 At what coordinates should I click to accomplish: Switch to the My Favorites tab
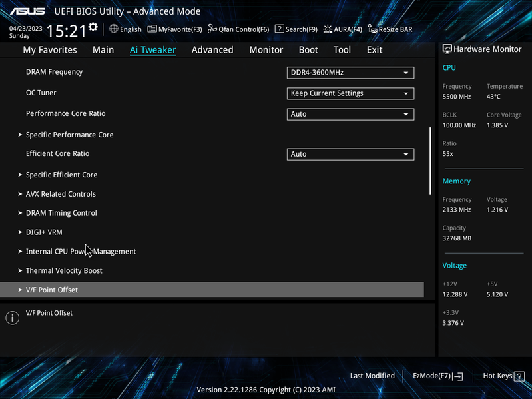pos(50,50)
